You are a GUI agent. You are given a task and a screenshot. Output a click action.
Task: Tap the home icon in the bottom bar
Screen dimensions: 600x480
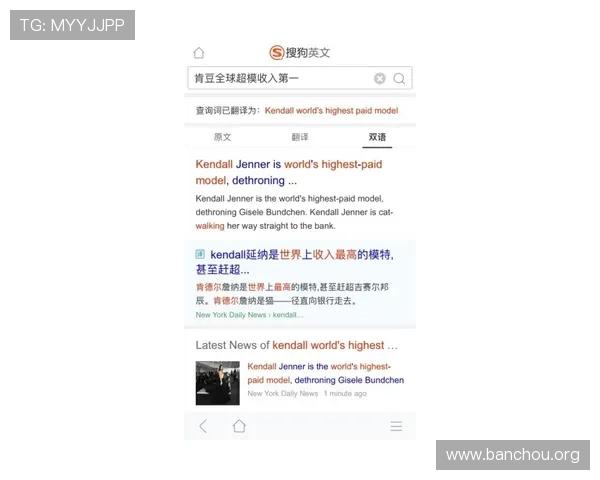pyautogui.click(x=239, y=426)
